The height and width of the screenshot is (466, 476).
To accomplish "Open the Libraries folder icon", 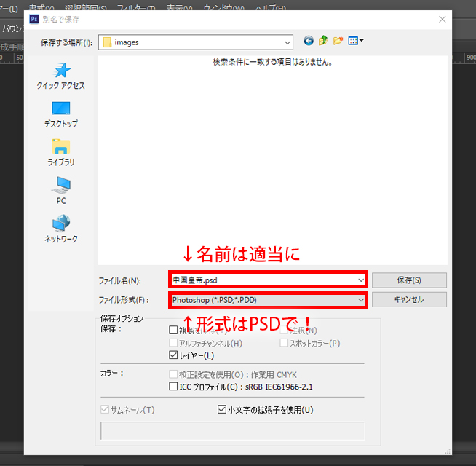I will [61, 147].
